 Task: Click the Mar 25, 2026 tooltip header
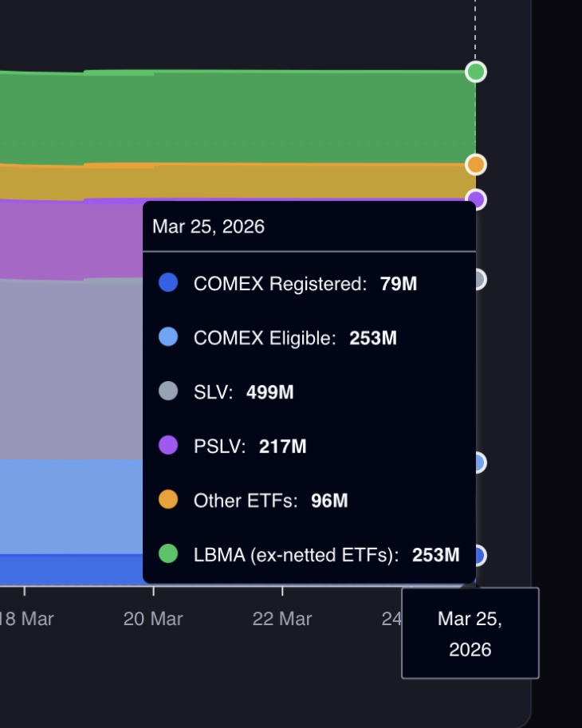209,226
